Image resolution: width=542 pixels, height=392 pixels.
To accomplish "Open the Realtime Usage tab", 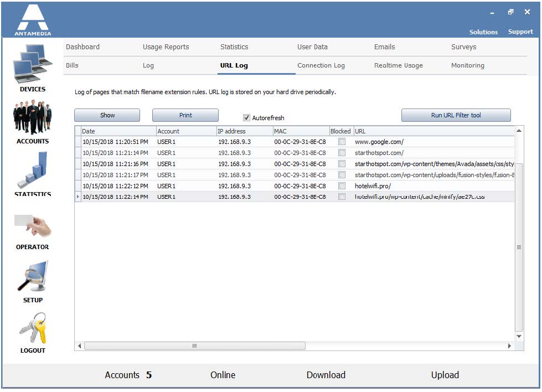I will click(399, 66).
